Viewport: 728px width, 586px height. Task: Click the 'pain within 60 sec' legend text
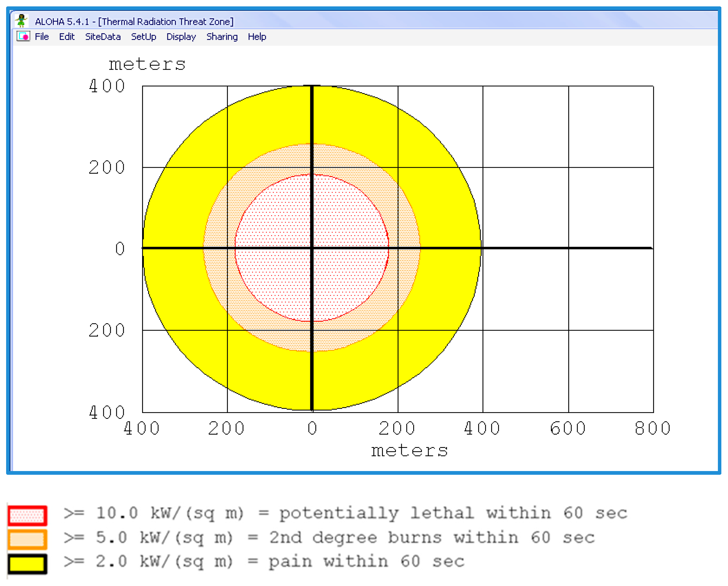click(x=366, y=562)
